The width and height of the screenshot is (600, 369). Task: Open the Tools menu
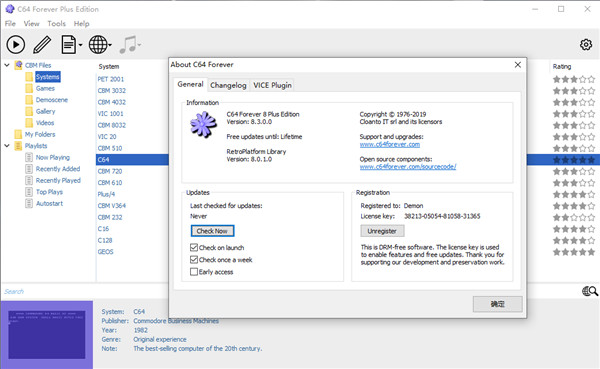click(57, 24)
